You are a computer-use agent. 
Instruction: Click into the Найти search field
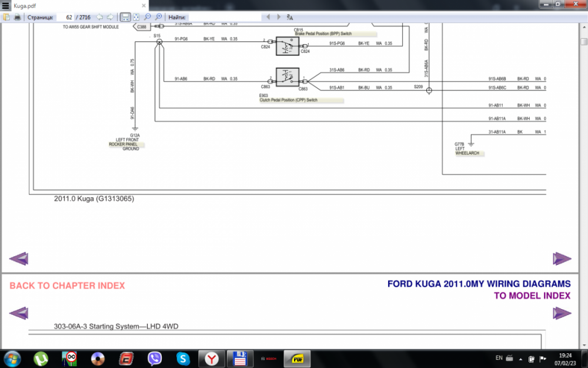[225, 17]
